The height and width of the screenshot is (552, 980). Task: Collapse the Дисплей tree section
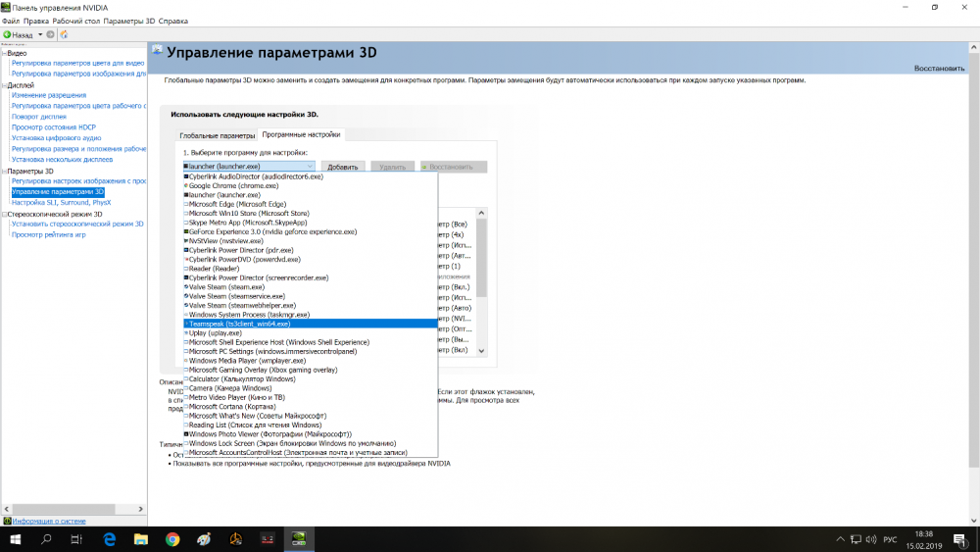tap(4, 85)
